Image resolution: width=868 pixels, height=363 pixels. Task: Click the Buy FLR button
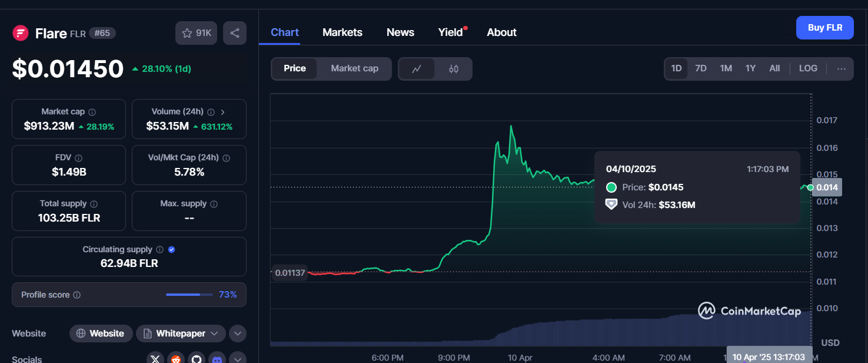pyautogui.click(x=825, y=28)
